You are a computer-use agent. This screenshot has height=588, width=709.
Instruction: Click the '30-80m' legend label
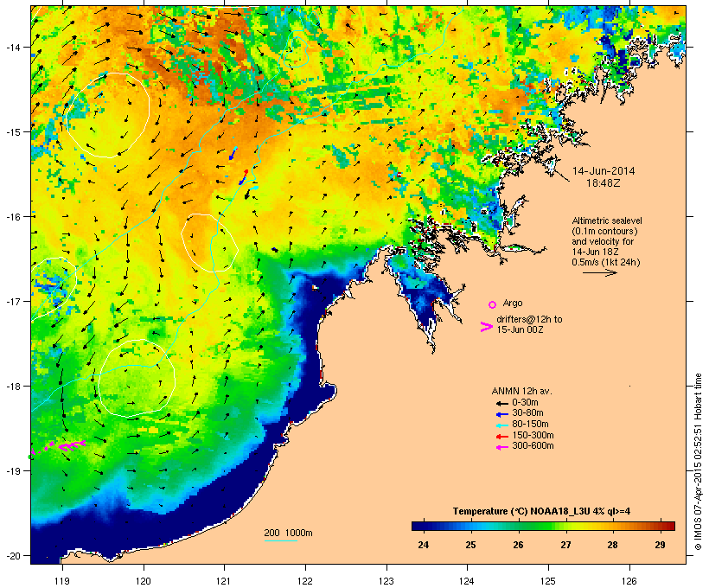(527, 413)
